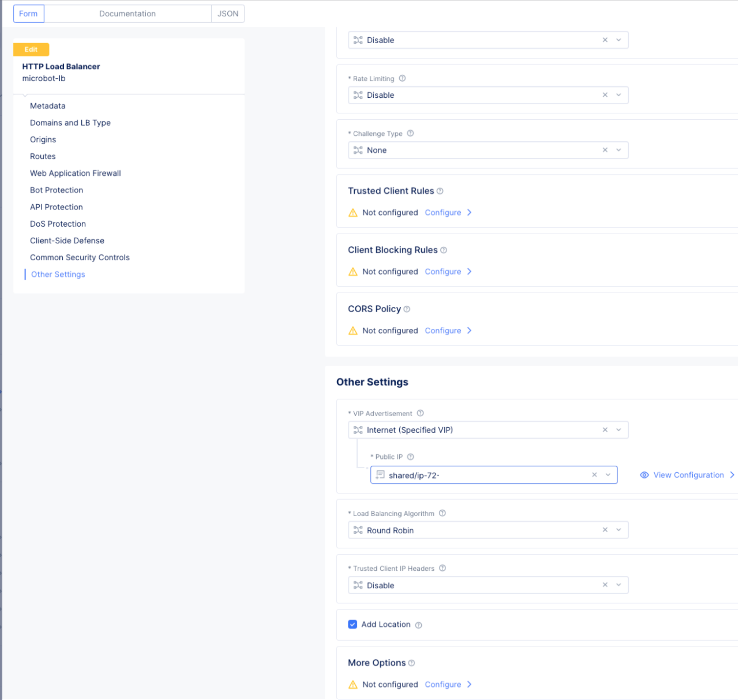
Task: Clear the Challenge Type selection
Action: click(605, 150)
